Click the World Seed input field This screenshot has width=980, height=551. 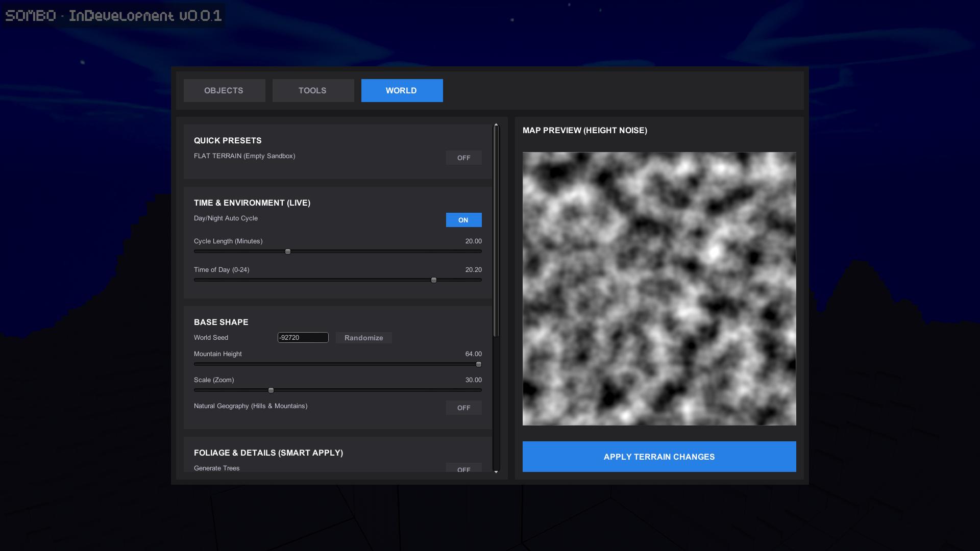tap(303, 338)
